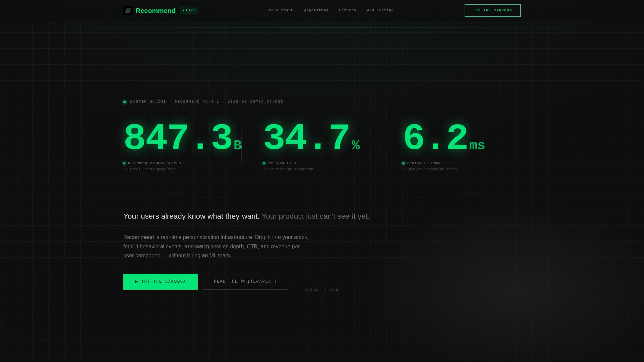644x362 pixels.
Task: Click the "p50 at production scale" caption
Action: pos(430,169)
